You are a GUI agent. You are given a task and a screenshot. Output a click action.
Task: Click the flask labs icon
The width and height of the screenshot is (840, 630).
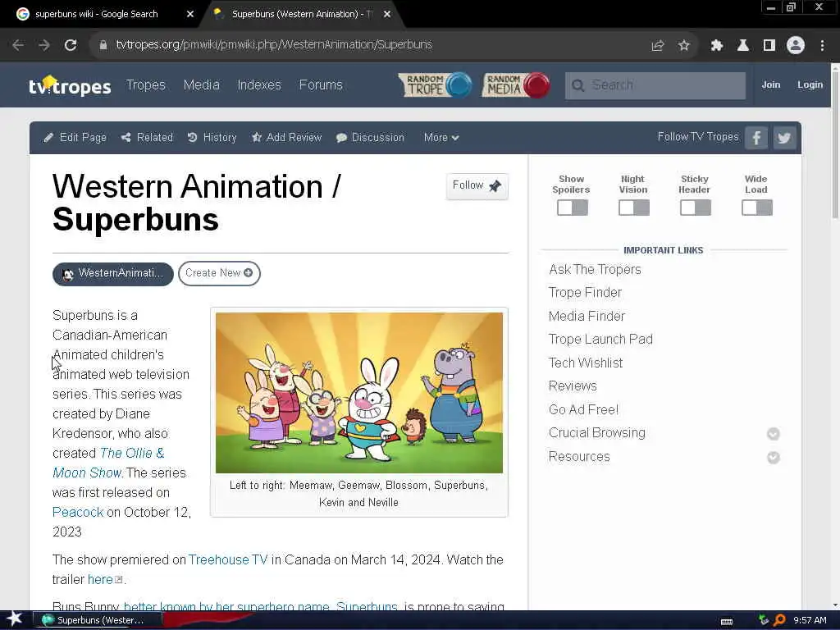(x=742, y=46)
